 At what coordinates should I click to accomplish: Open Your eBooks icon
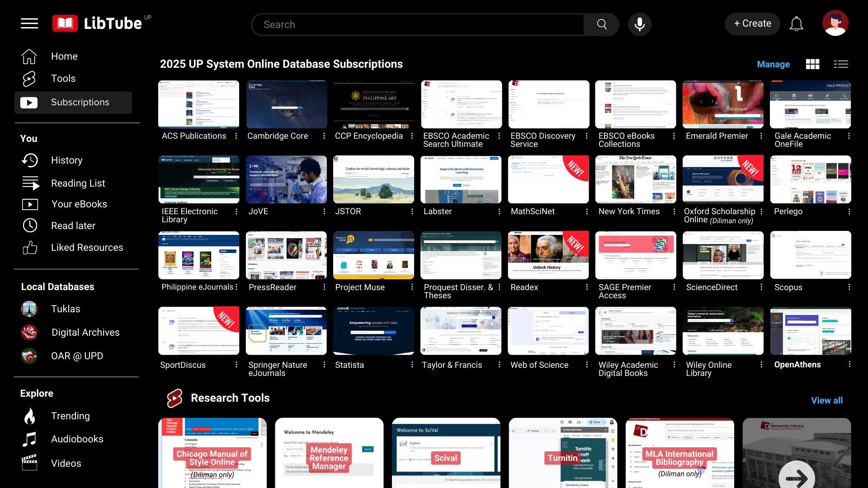point(30,204)
